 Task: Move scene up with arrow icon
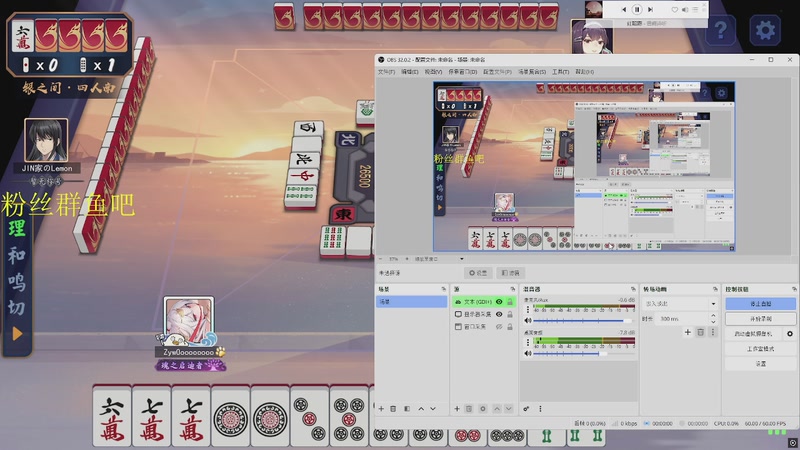pyautogui.click(x=421, y=409)
